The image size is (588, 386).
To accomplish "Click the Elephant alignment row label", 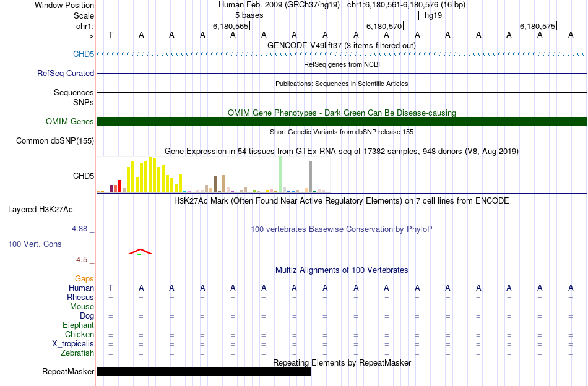I will point(78,325).
